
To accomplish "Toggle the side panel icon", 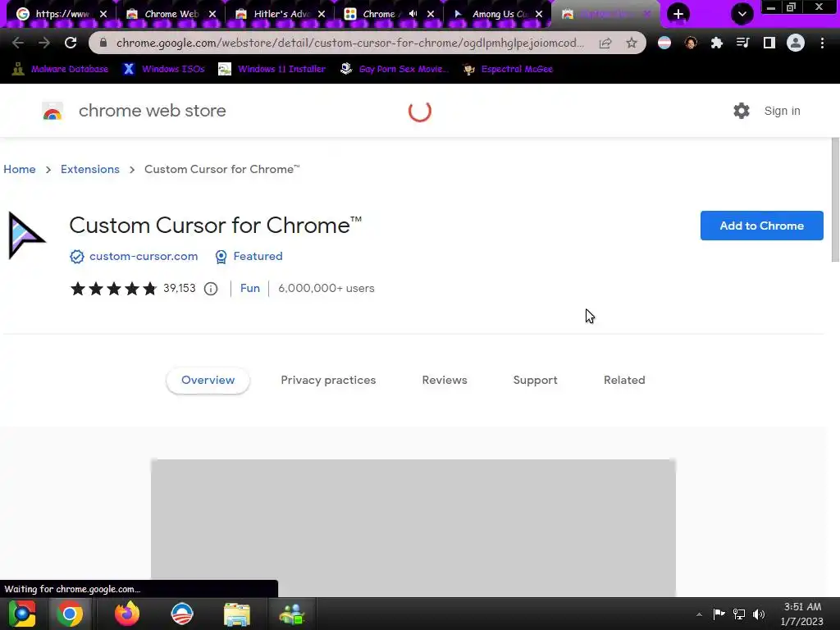I will pyautogui.click(x=769, y=43).
